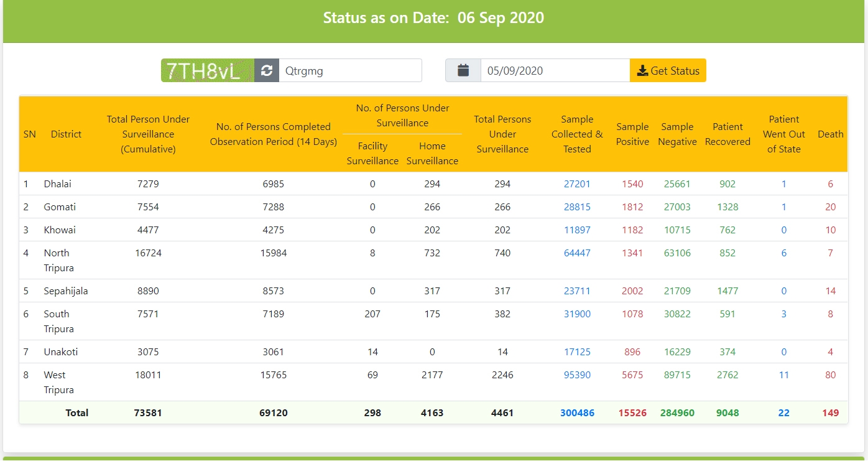
Task: Click total persons under surveillance 4461
Action: click(x=502, y=413)
